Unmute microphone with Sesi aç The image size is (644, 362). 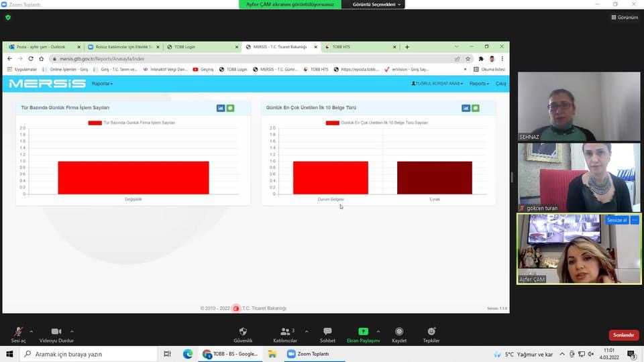tap(19, 333)
